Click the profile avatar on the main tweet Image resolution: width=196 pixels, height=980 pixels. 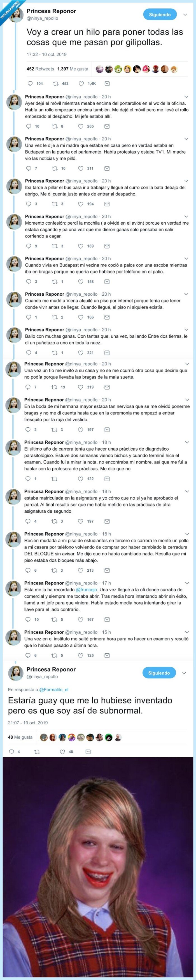pos(16,15)
